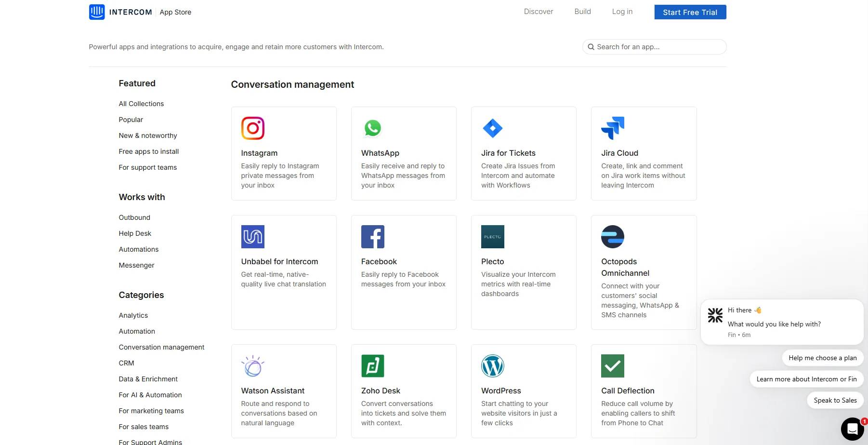The width and height of the screenshot is (868, 445).
Task: Open the Build menu
Action: (x=582, y=12)
